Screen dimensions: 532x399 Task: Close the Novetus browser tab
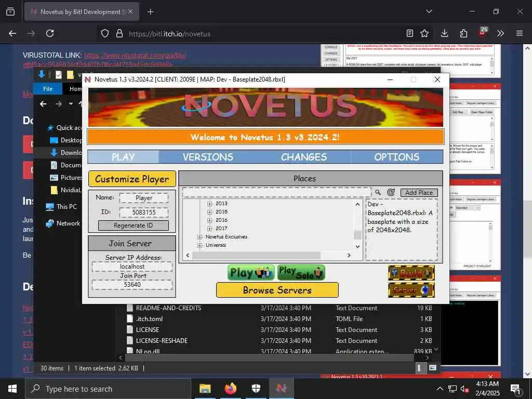point(130,11)
